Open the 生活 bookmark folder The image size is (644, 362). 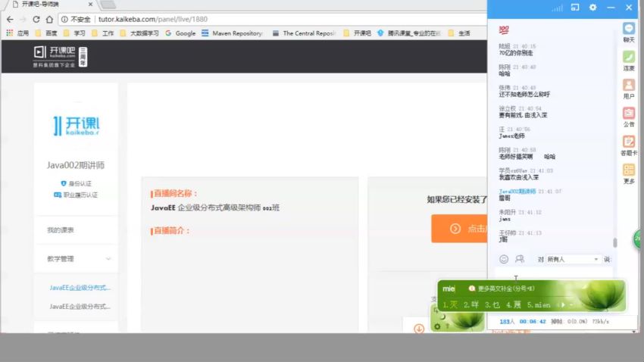point(459,33)
